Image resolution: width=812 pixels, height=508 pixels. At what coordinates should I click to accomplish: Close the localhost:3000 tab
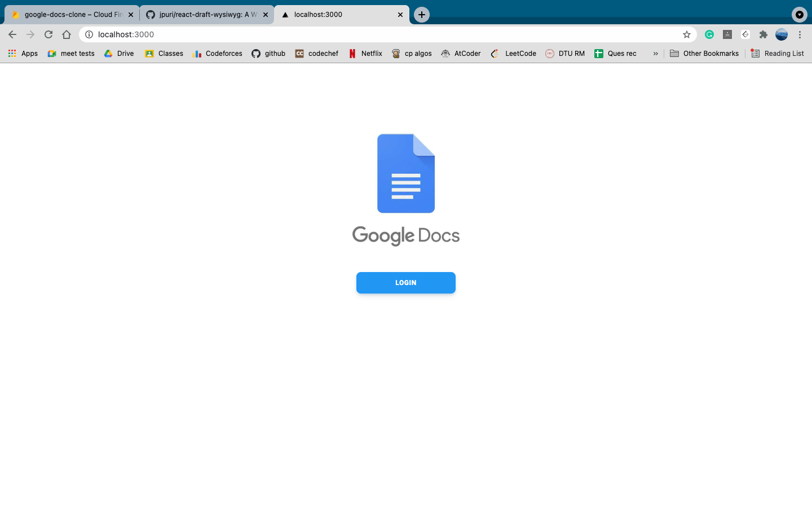400,15
